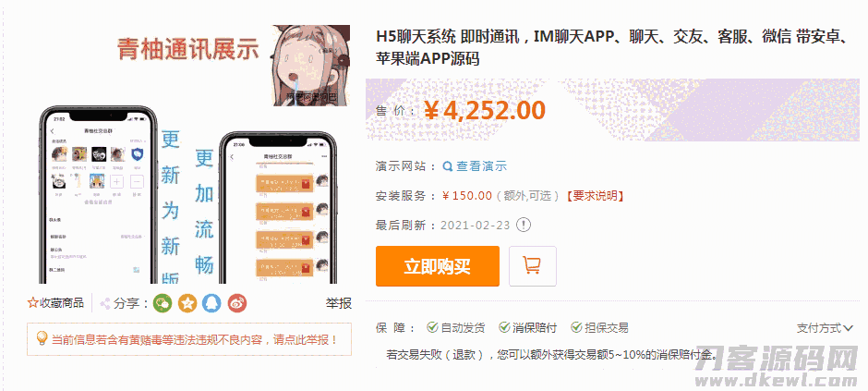Click the 消保赔付 guarantee checkmark
The image size is (868, 391).
[x=504, y=327]
